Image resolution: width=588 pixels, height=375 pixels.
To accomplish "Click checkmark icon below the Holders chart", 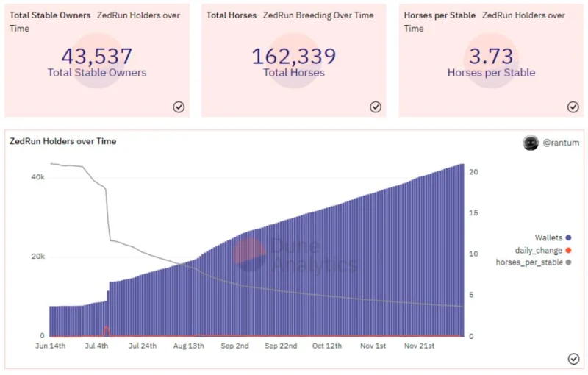I will [573, 359].
